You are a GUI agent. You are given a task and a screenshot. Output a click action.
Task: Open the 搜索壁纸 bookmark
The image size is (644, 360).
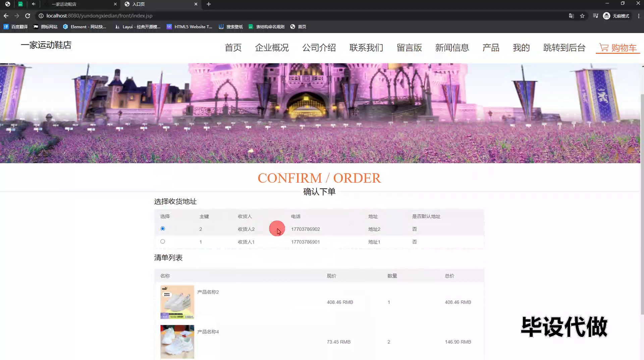tap(231, 27)
